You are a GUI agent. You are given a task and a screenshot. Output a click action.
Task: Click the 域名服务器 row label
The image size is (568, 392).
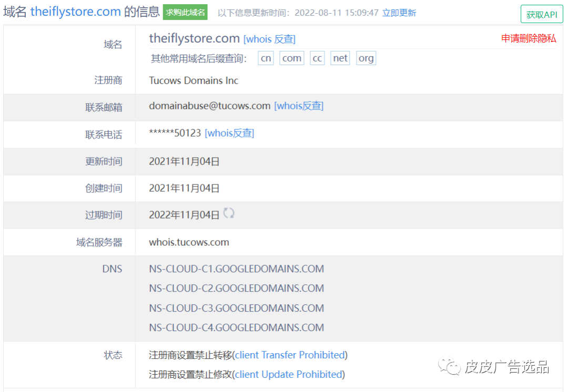pos(99,242)
